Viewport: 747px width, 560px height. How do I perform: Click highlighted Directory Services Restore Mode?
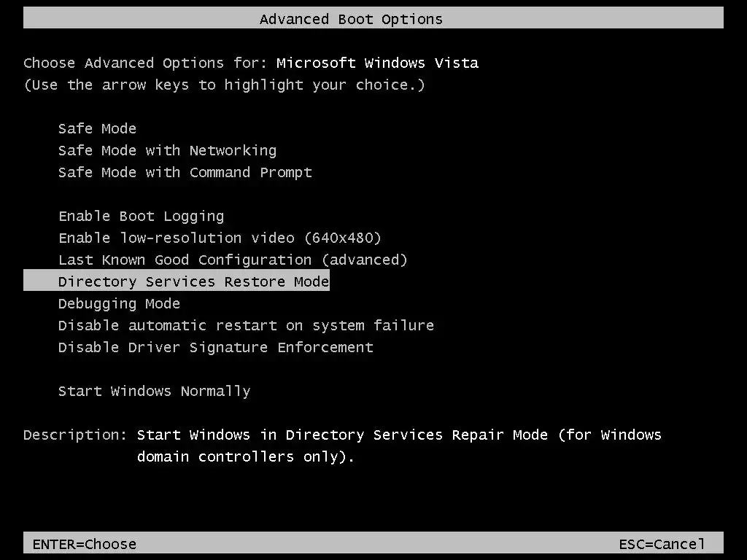click(193, 281)
